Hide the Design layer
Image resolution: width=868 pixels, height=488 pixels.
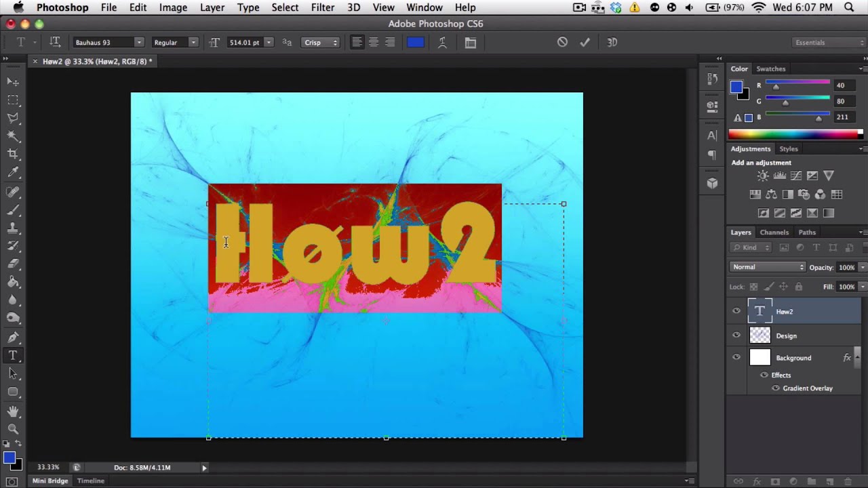coord(736,335)
